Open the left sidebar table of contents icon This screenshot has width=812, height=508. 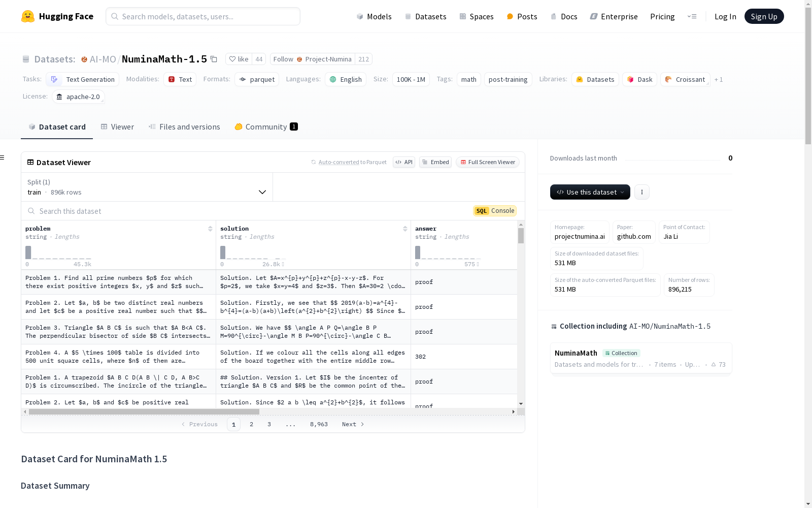3,157
